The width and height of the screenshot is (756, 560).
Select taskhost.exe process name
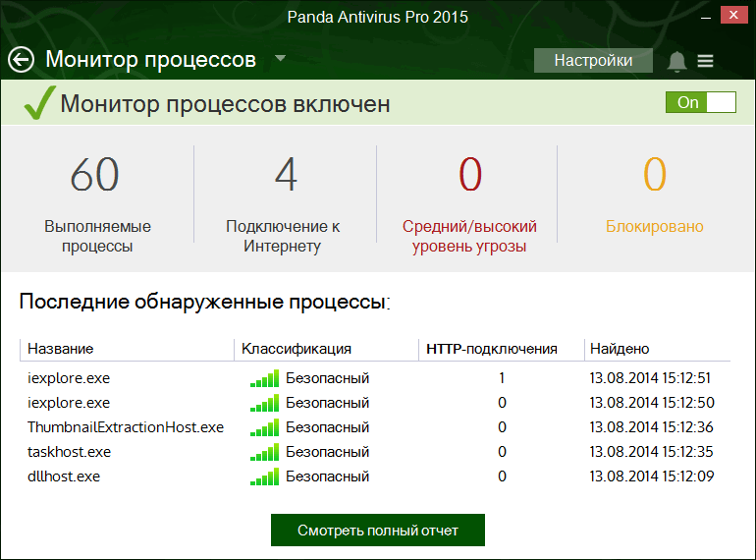coord(69,452)
